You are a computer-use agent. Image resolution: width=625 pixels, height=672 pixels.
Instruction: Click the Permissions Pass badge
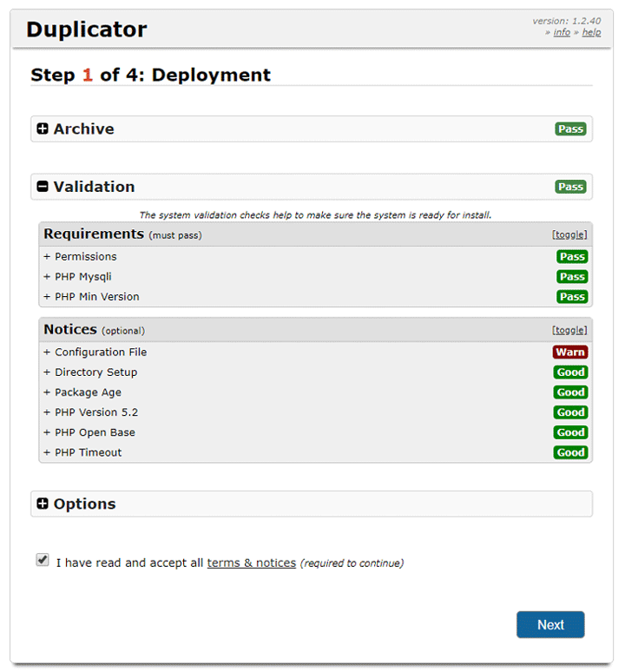572,257
